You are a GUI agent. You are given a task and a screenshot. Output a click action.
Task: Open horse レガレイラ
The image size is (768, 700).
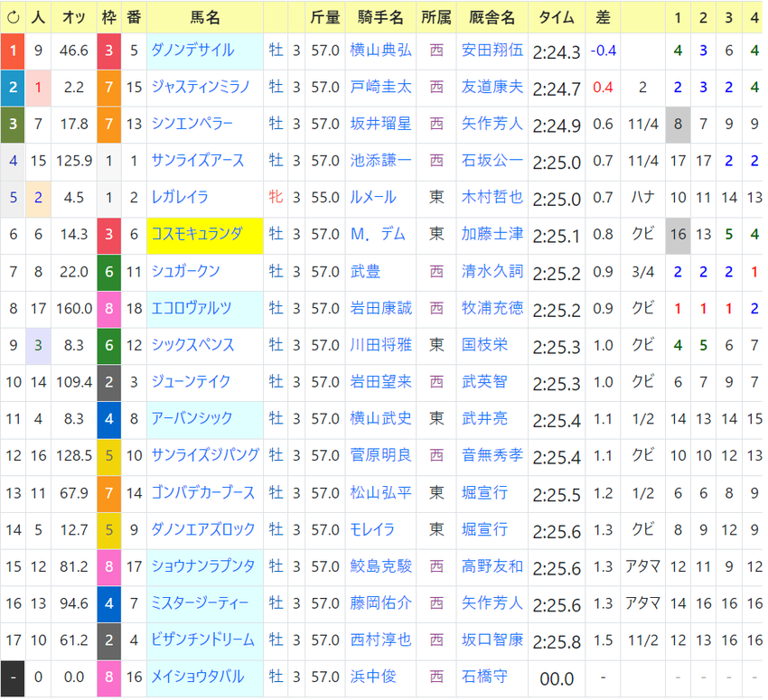click(180, 197)
